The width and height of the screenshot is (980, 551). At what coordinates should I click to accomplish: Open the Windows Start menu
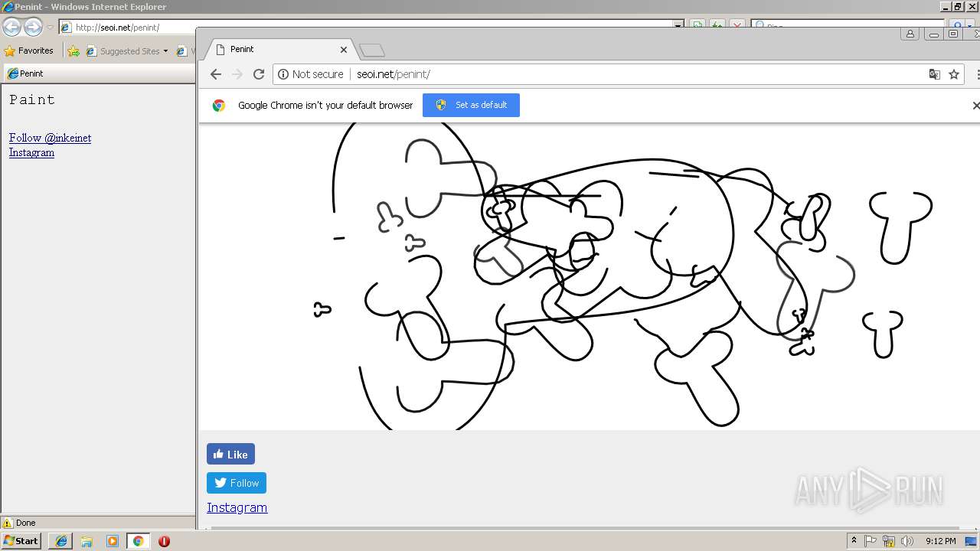pyautogui.click(x=21, y=541)
